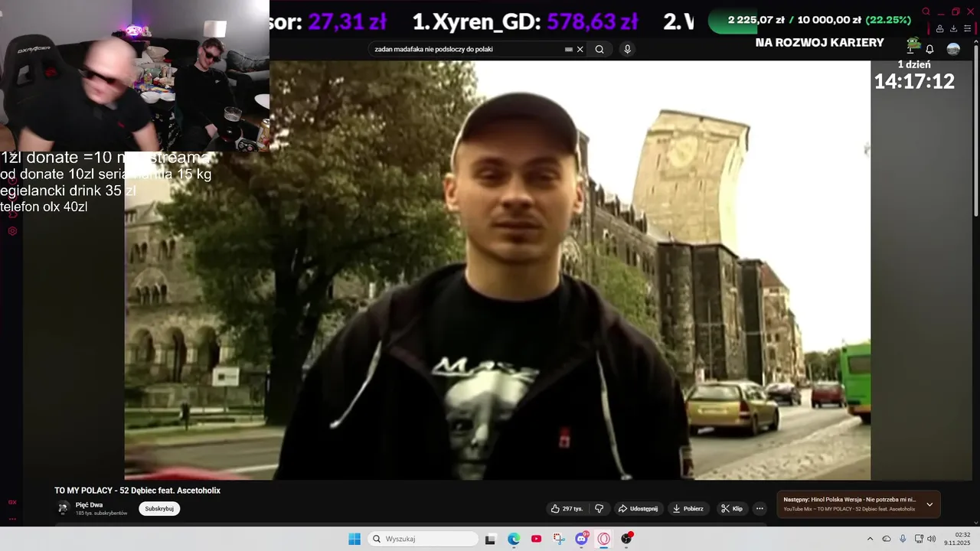Click the Wyszukaj taskbar search box
The height and width of the screenshot is (551, 980).
point(423,539)
